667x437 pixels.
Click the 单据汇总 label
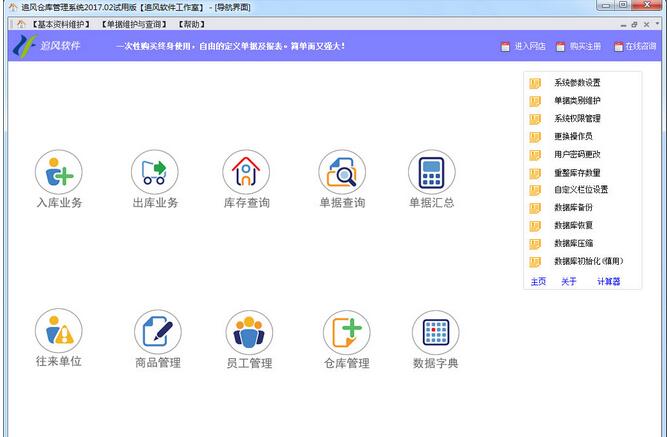[x=432, y=203]
